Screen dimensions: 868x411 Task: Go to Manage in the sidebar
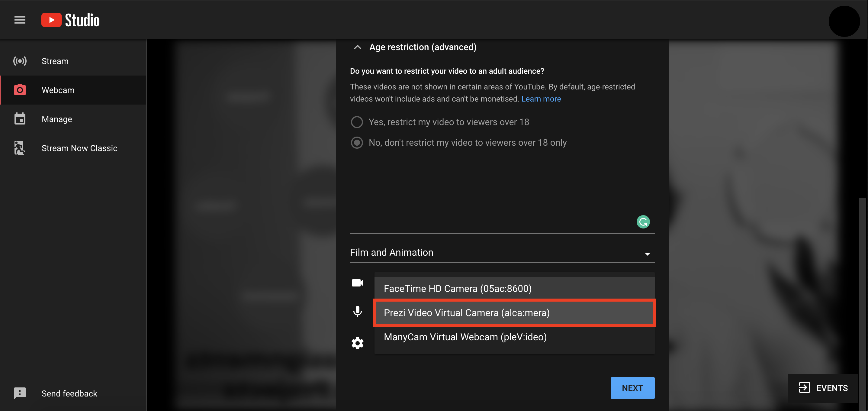click(56, 119)
